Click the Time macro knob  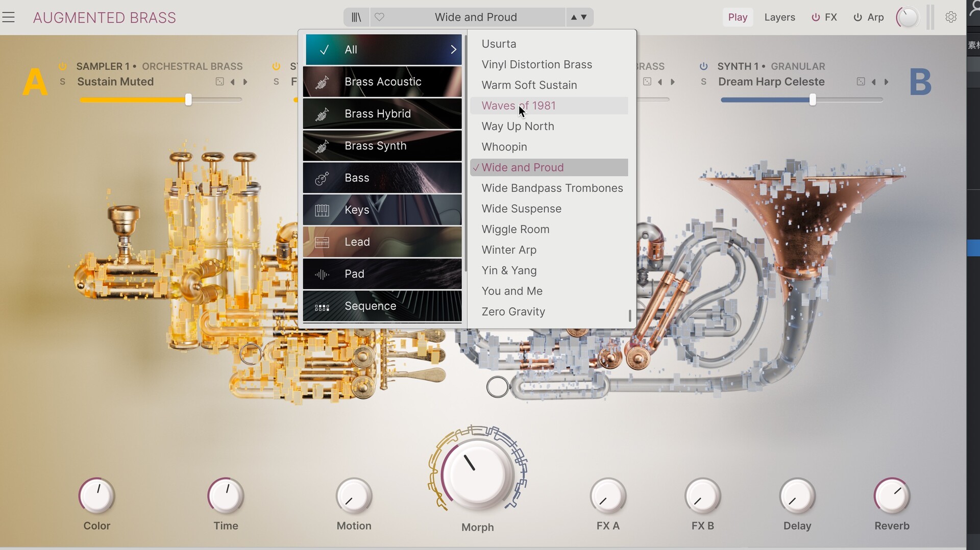(226, 495)
